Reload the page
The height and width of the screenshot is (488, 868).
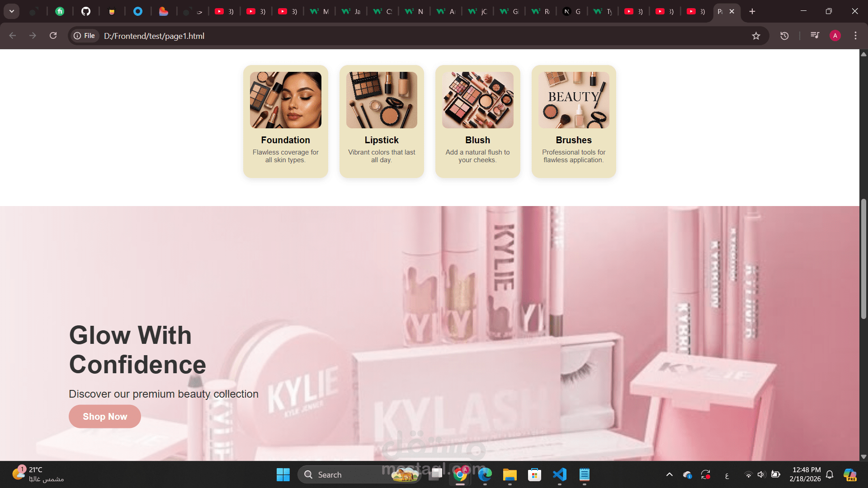click(x=53, y=36)
